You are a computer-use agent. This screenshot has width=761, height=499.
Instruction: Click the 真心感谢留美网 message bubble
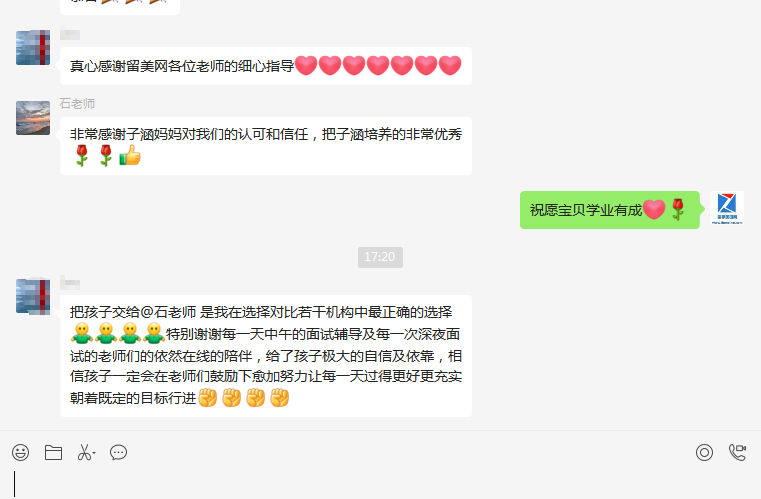tap(266, 66)
